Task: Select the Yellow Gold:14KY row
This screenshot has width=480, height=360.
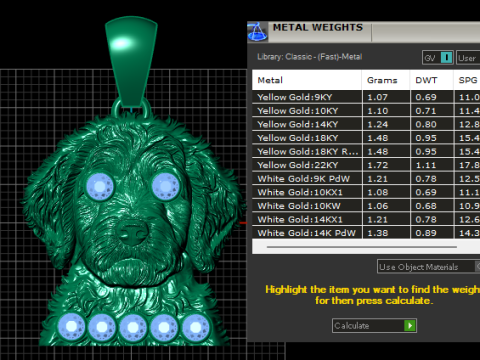Action: (366, 124)
